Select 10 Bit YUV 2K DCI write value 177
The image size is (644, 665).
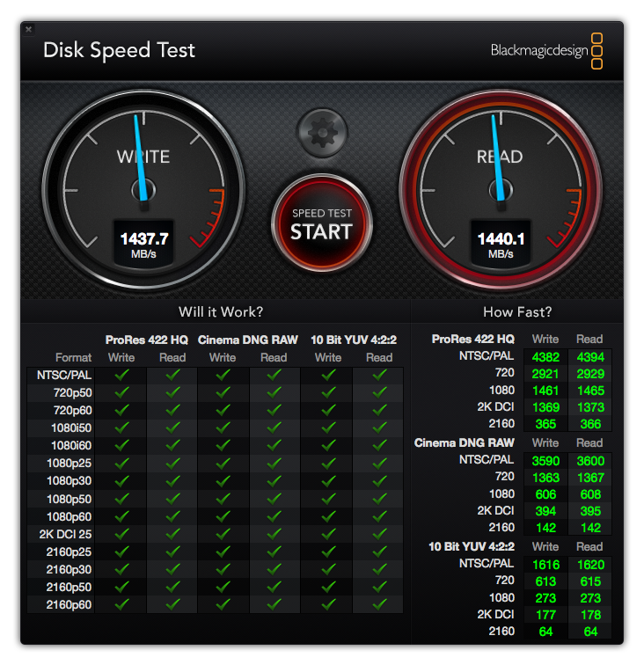coord(545,615)
